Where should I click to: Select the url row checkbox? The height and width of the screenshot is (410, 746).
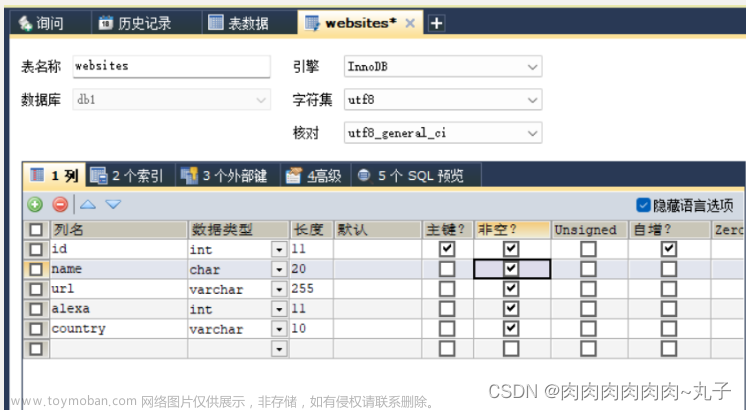pyautogui.click(x=36, y=289)
